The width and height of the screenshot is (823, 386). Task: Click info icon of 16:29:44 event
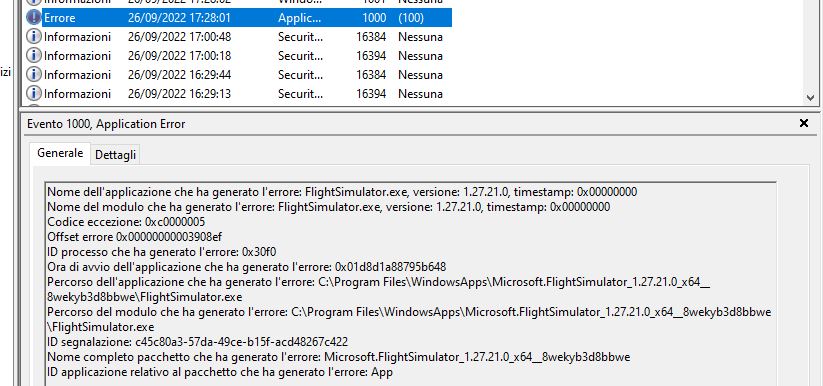[34, 75]
